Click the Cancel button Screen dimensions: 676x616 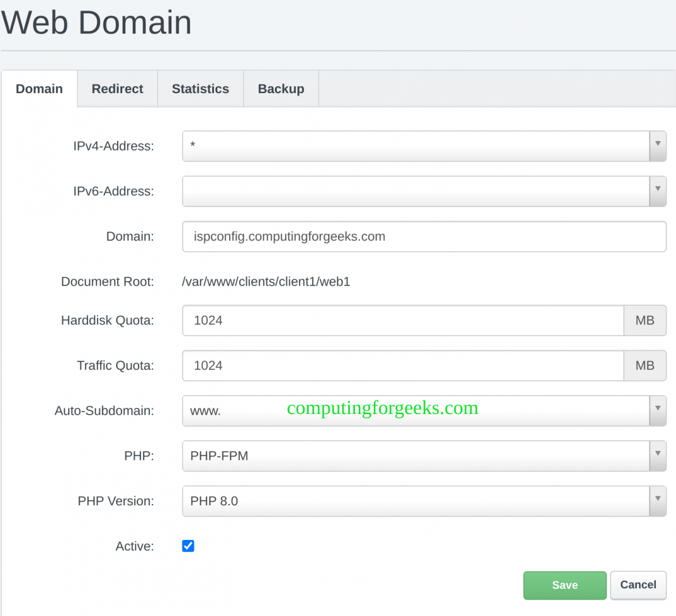coord(638,585)
